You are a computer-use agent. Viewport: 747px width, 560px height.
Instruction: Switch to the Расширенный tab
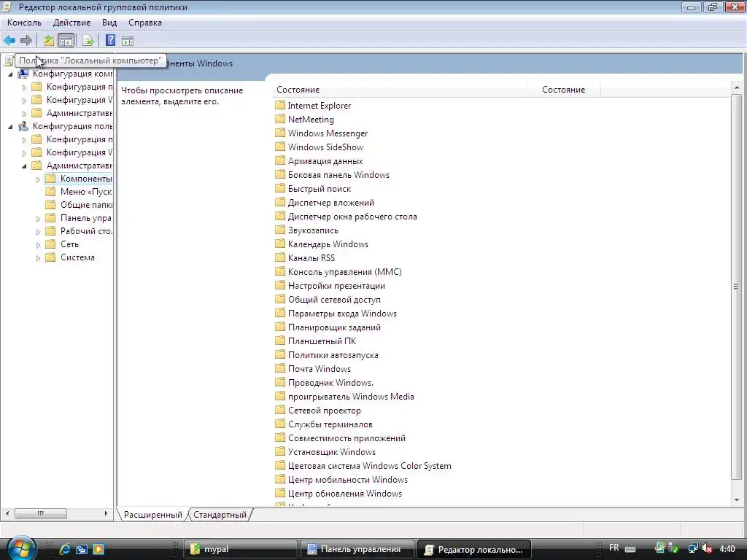coord(152,514)
